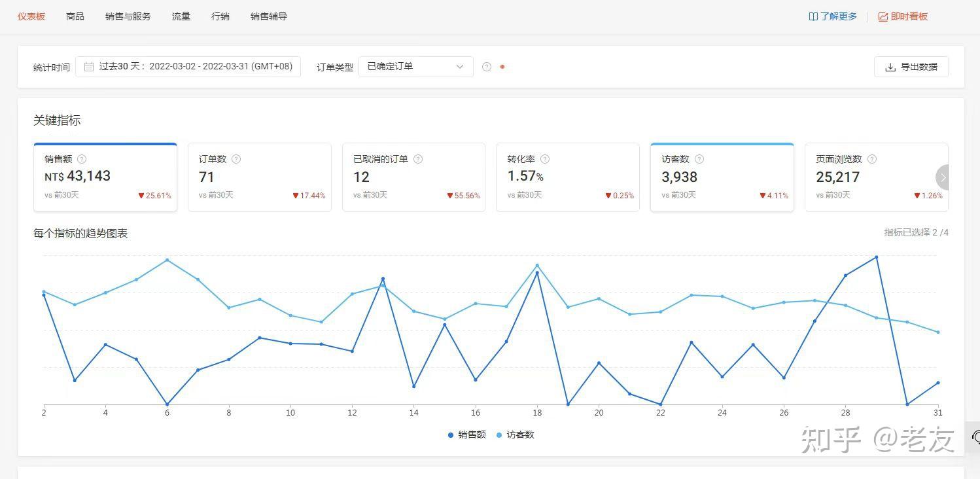This screenshot has height=479, width=980.
Task: Click the 导出数据 export button
Action: click(911, 66)
